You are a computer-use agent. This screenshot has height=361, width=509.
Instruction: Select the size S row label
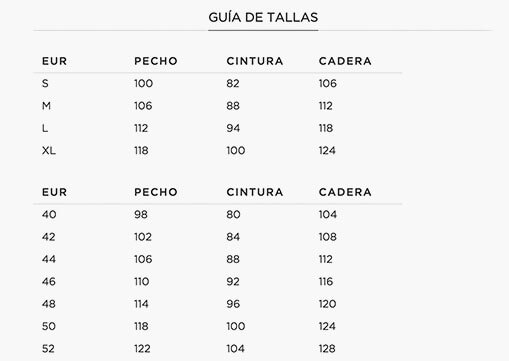(x=45, y=83)
